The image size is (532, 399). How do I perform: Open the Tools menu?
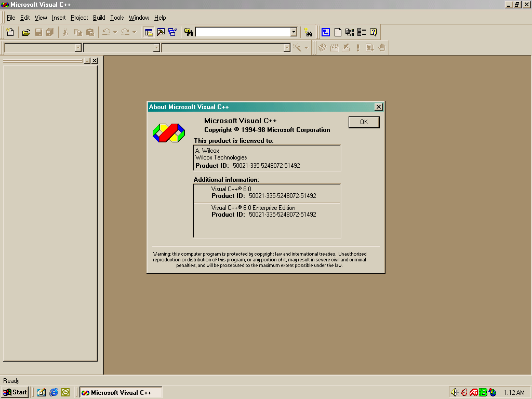(117, 18)
